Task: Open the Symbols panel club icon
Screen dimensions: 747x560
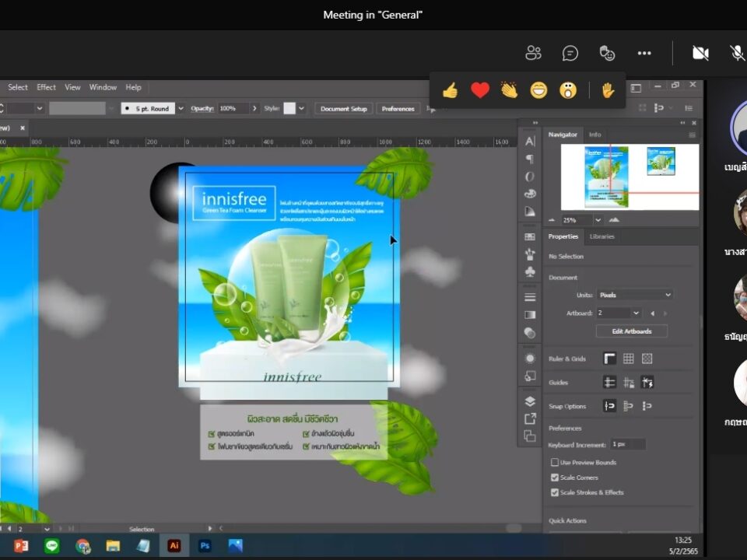Action: point(530,271)
